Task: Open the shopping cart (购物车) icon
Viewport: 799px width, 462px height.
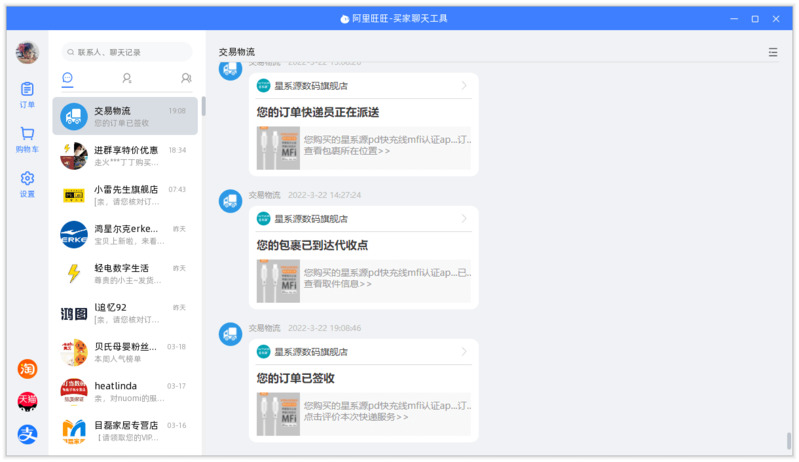Action: (x=27, y=139)
